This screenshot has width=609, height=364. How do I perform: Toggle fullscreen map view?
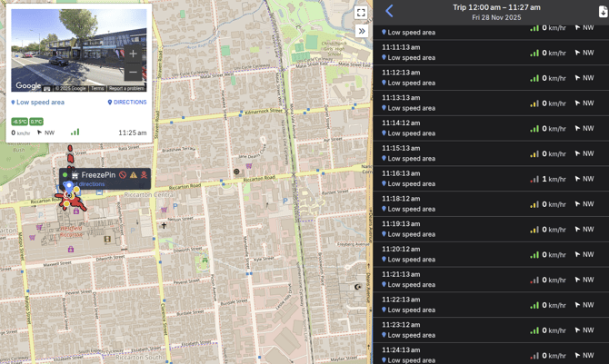point(361,13)
